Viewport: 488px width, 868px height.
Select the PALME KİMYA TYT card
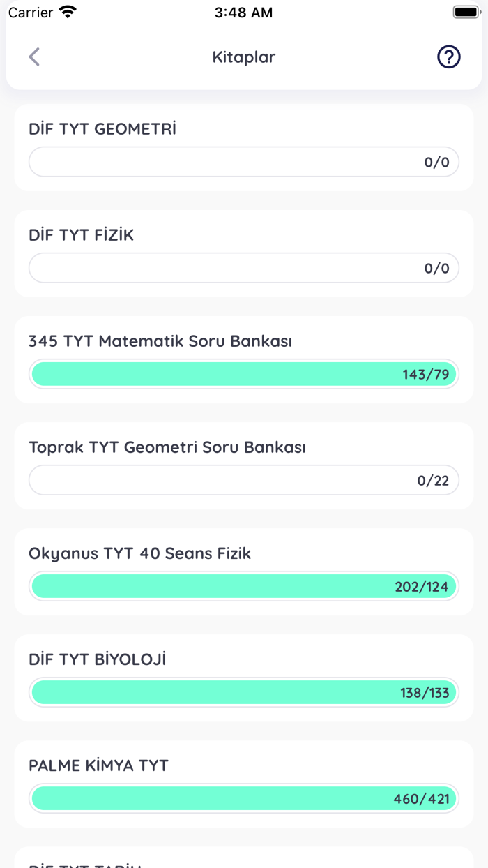pos(243,784)
